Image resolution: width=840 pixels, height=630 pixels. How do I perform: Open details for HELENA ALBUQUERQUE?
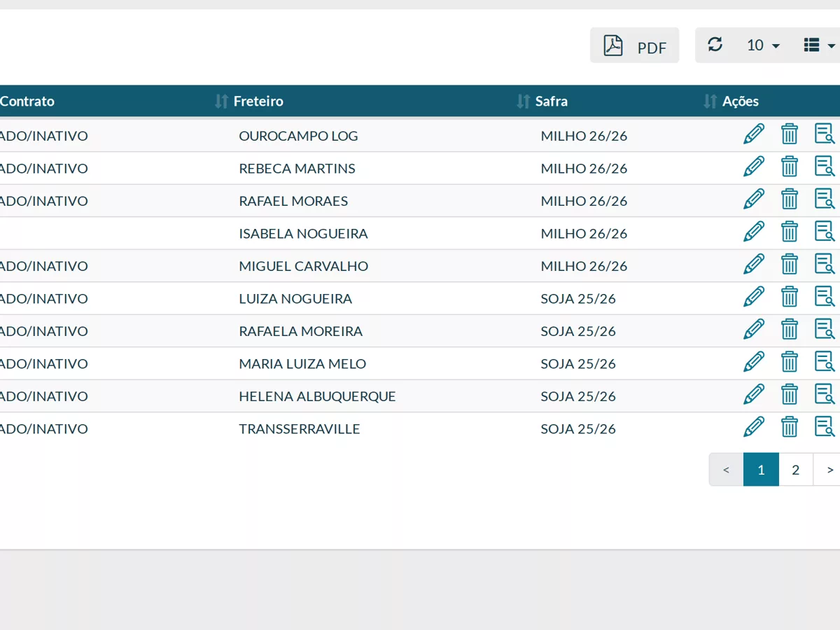(x=825, y=394)
